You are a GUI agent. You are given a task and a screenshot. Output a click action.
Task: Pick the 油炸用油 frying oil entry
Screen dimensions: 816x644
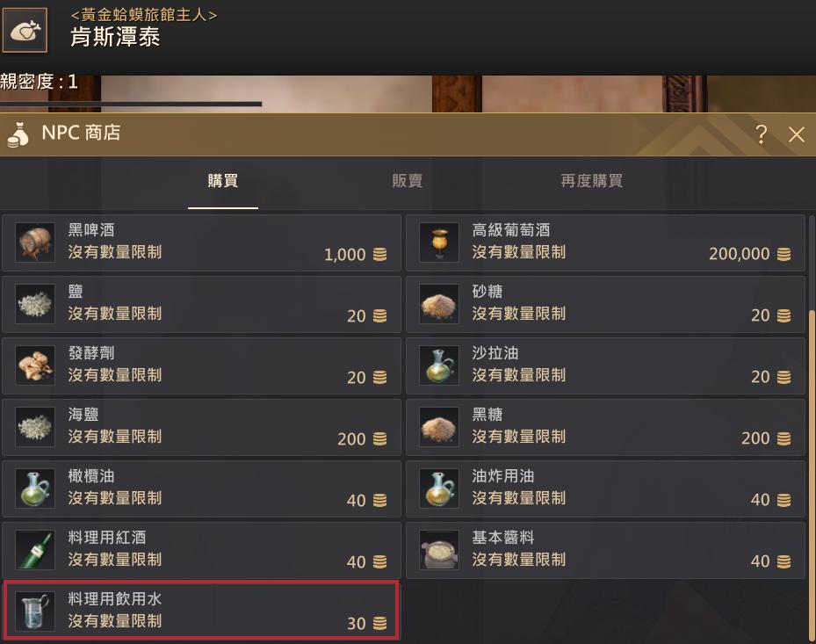click(x=605, y=488)
